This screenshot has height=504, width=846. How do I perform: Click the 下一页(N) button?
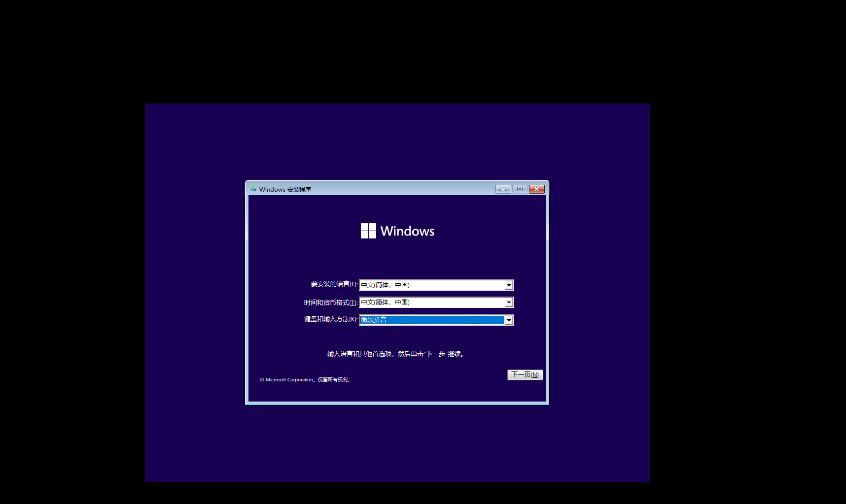pyautogui.click(x=525, y=375)
